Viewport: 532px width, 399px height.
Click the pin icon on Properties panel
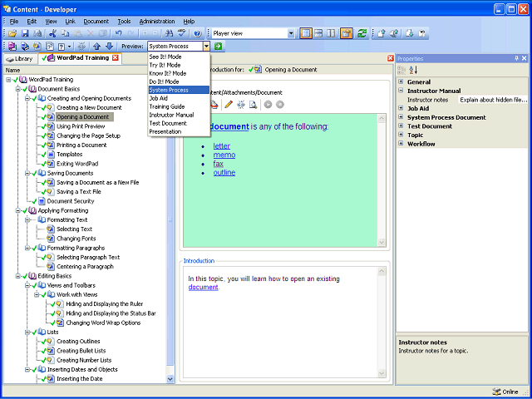pos(517,58)
